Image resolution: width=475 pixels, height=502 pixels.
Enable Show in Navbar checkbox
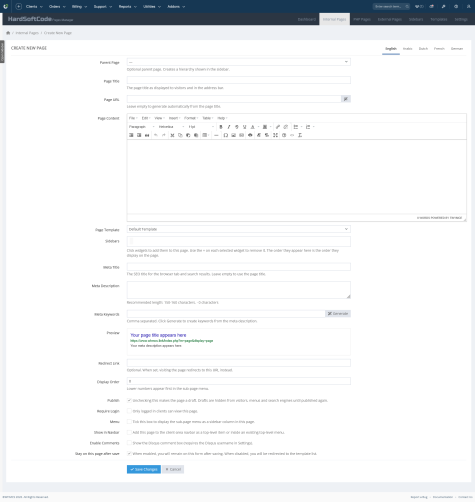pos(129,432)
